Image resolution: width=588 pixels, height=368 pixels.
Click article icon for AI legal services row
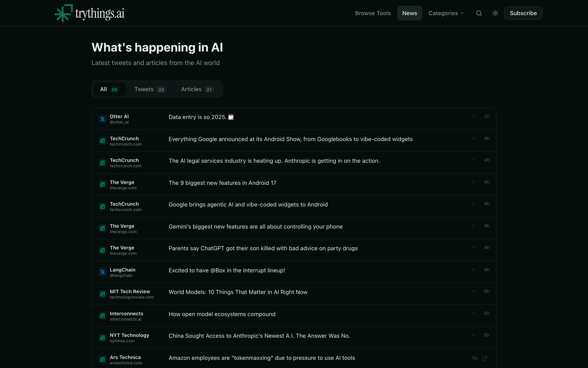coord(102,163)
